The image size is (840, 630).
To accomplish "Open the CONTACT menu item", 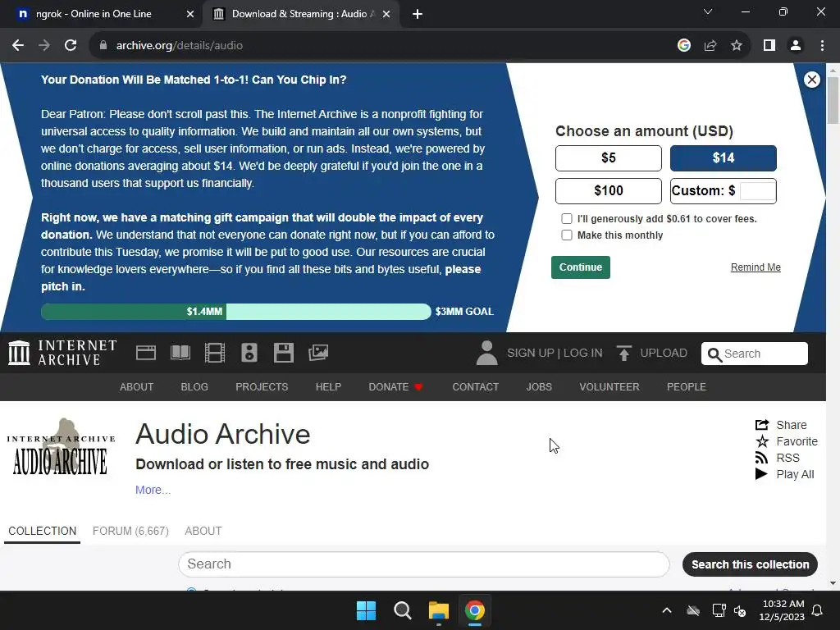I will coord(475,387).
